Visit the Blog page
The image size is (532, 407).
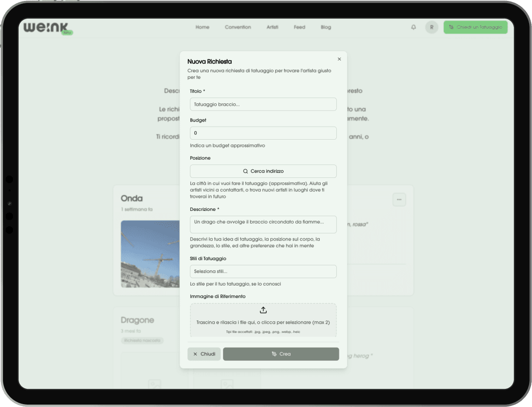coord(326,27)
